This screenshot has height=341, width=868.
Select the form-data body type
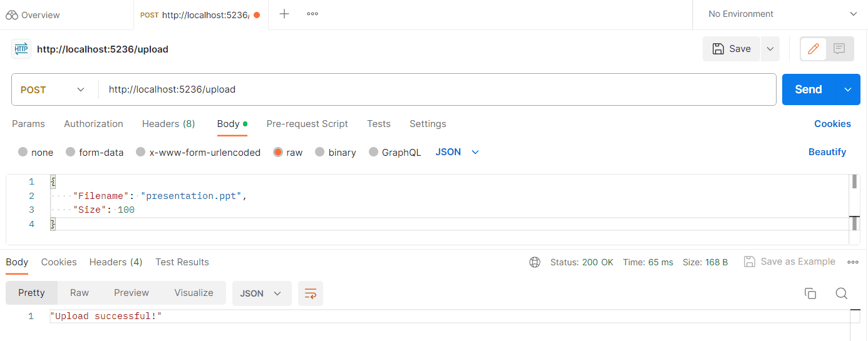[71, 152]
